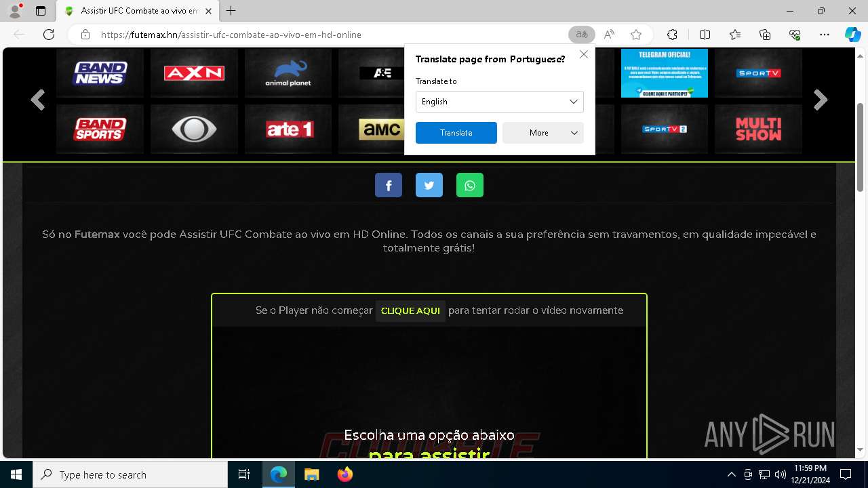Select the SporTV channel
This screenshot has height=488, width=868.
pyautogui.click(x=758, y=73)
